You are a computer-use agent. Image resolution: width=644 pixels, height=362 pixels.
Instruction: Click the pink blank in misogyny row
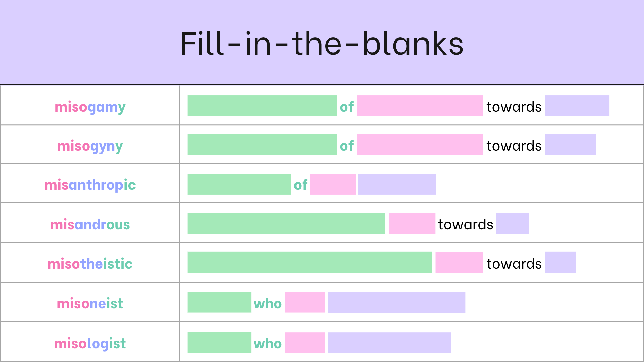pyautogui.click(x=420, y=145)
